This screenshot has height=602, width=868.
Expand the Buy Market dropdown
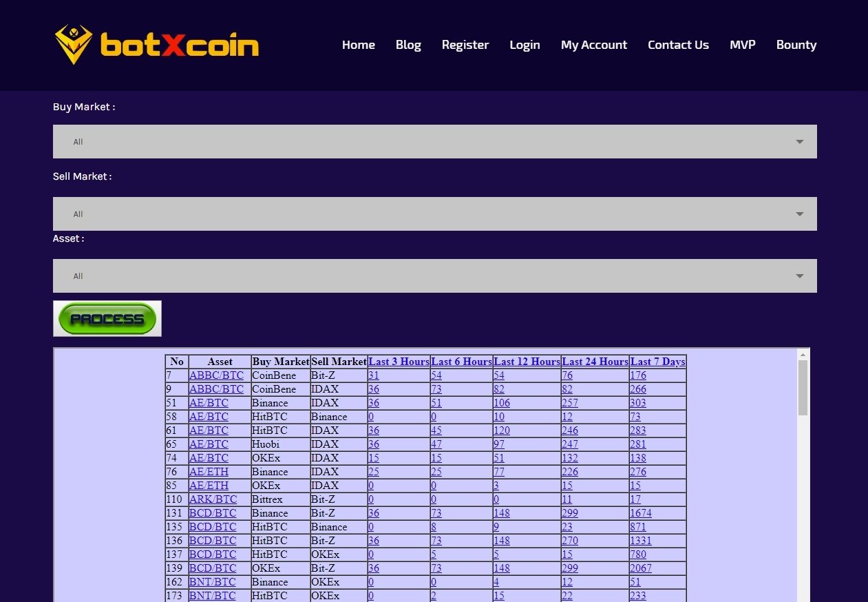[435, 141]
